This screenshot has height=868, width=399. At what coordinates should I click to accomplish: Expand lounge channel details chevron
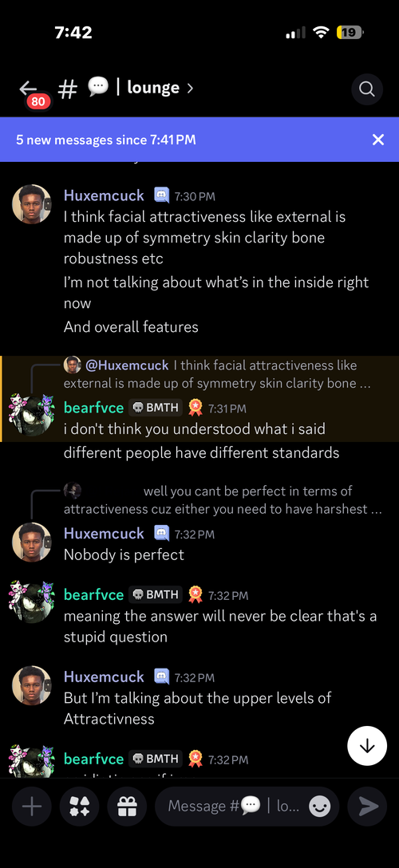tap(190, 88)
